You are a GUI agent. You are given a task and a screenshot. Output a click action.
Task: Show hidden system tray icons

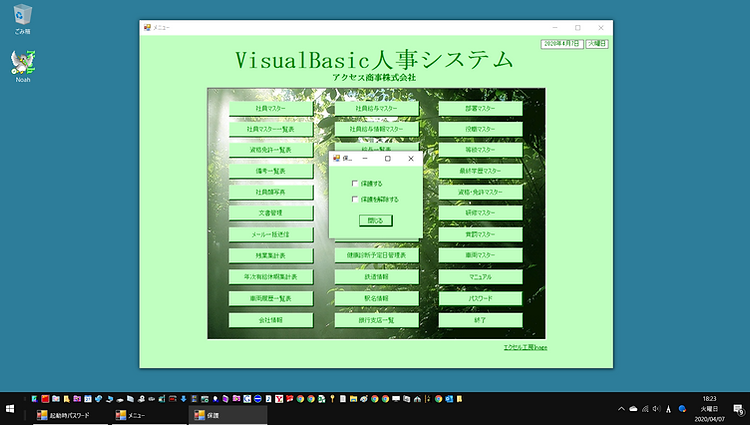(x=621, y=409)
